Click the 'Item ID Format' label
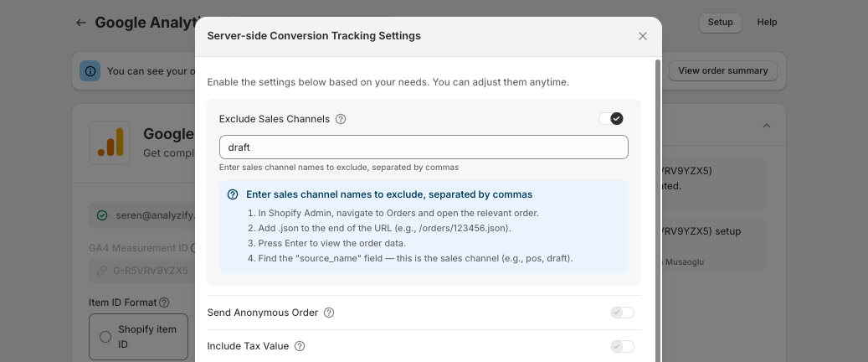This screenshot has height=362, width=868. tap(123, 303)
